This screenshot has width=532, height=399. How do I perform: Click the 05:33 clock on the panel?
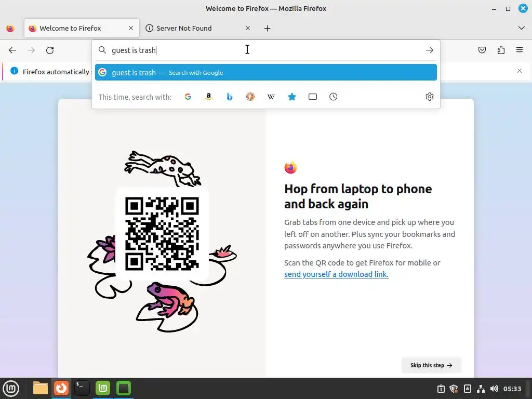512,389
